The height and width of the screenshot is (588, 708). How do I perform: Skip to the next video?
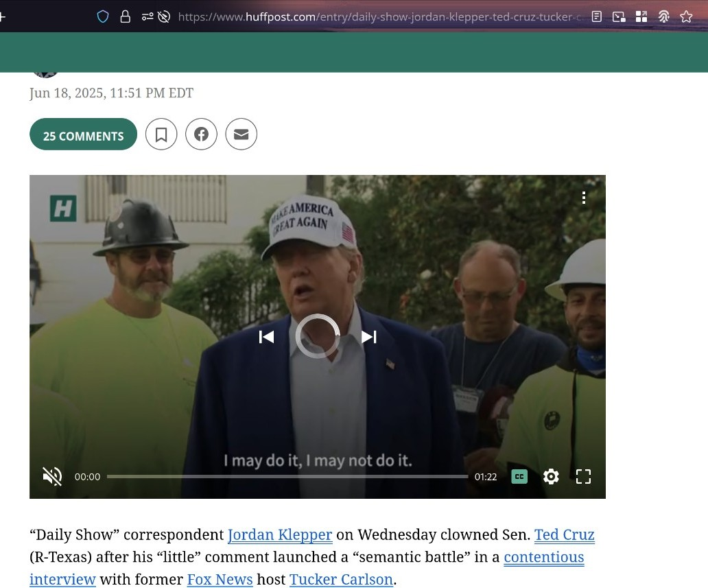coord(369,336)
